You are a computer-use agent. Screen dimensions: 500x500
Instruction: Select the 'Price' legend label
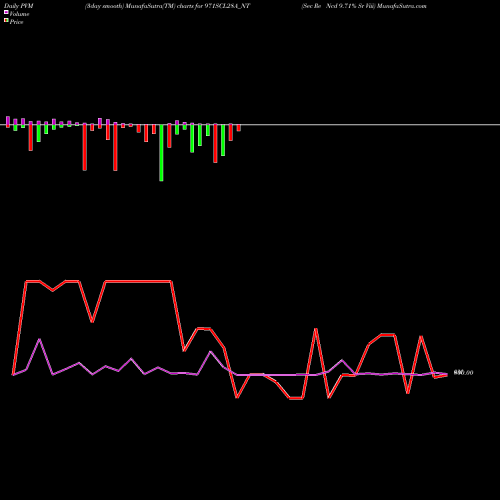tap(16, 22)
